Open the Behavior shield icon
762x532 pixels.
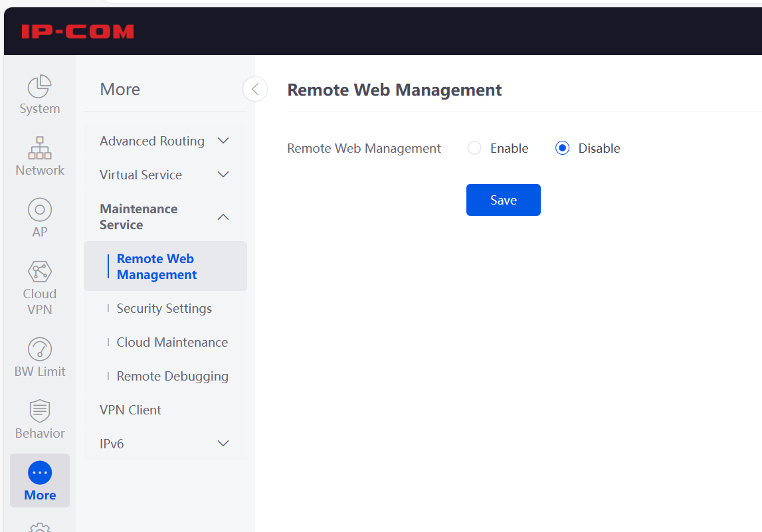tap(39, 410)
